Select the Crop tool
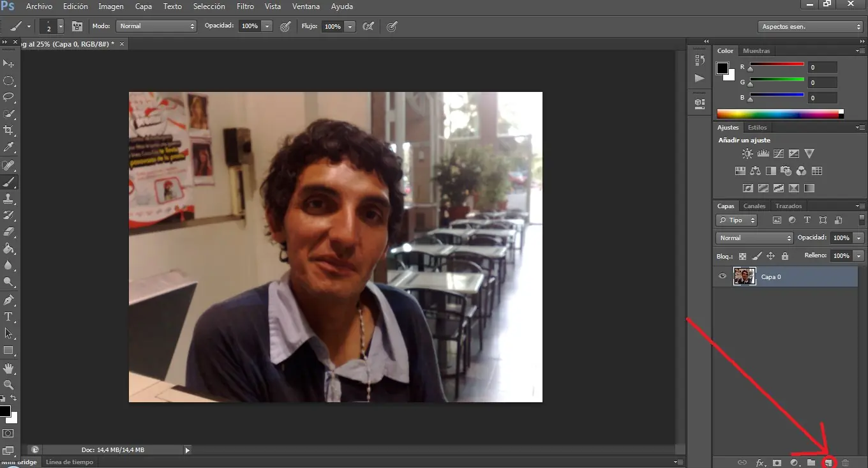Image resolution: width=868 pixels, height=468 pixels. click(9, 130)
